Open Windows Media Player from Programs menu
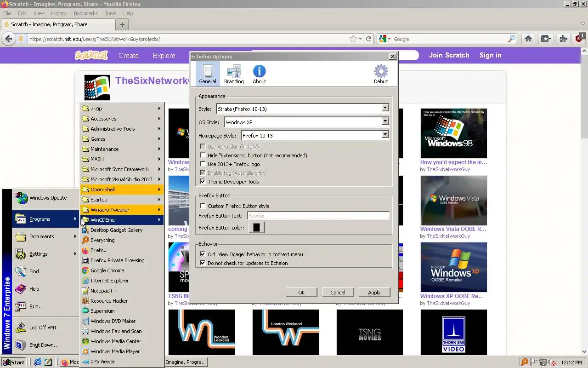This screenshot has width=588, height=368. [x=122, y=351]
